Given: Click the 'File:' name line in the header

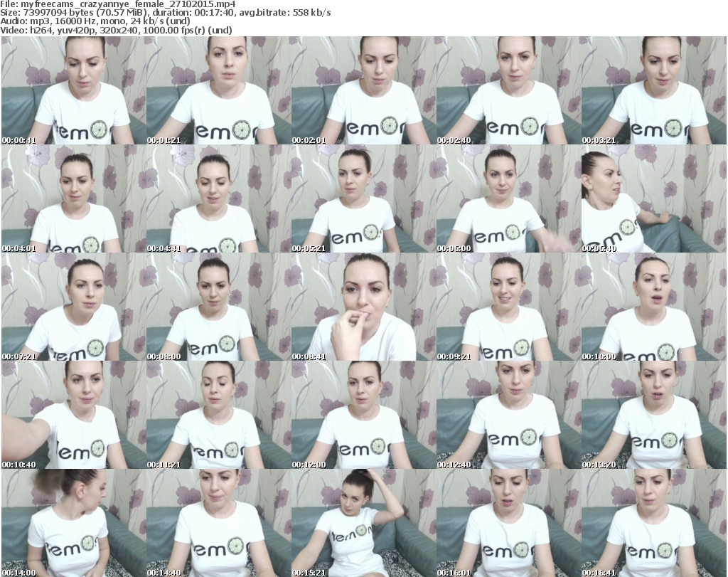Looking at the screenshot, I should pos(118,4).
